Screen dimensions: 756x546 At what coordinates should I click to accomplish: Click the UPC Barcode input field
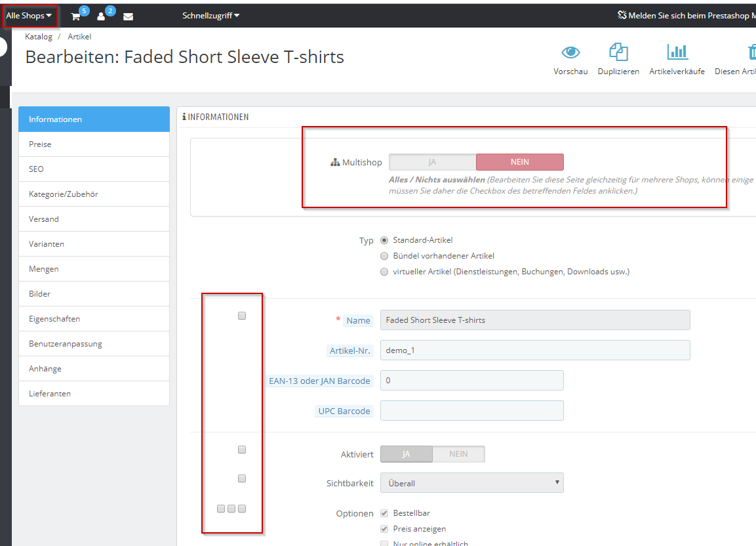coord(472,410)
